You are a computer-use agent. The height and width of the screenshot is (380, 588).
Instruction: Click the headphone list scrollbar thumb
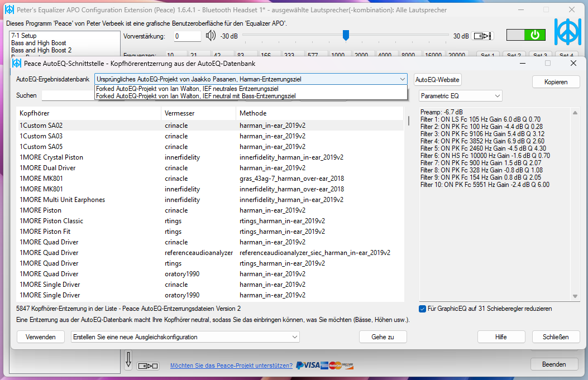408,121
